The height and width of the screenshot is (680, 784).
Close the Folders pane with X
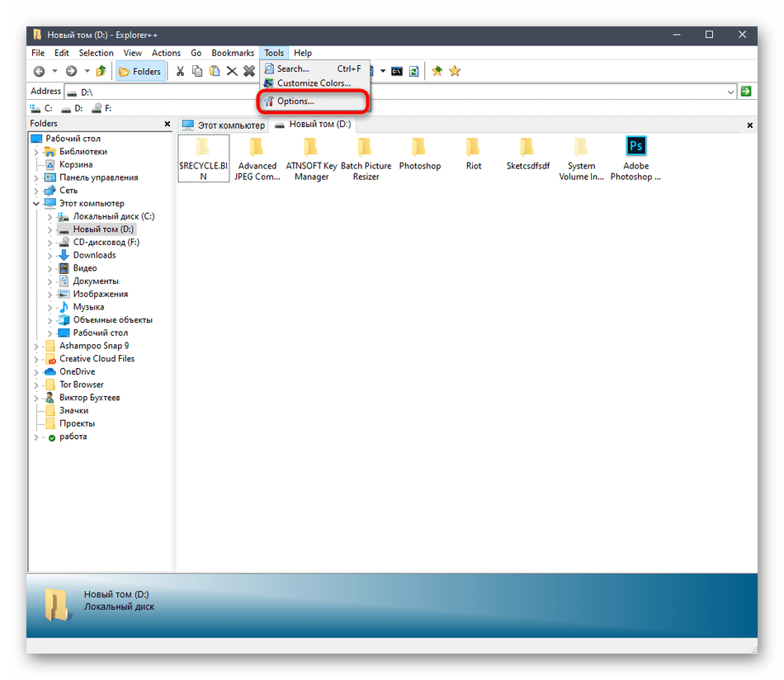166,125
